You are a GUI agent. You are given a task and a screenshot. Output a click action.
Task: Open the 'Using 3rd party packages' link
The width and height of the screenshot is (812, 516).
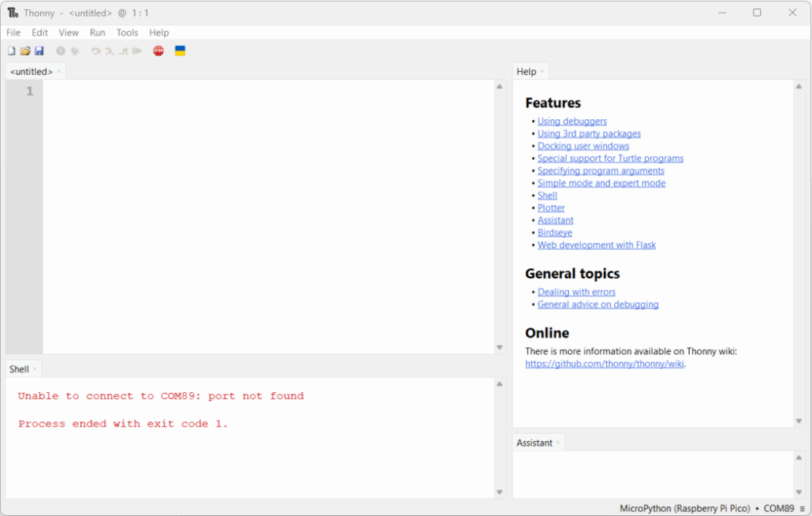click(590, 133)
